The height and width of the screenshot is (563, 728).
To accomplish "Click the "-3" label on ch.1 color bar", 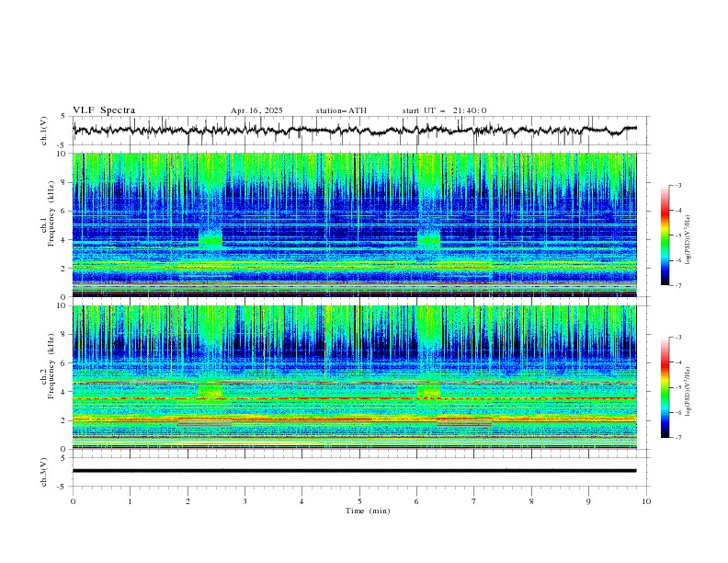I will (x=678, y=185).
